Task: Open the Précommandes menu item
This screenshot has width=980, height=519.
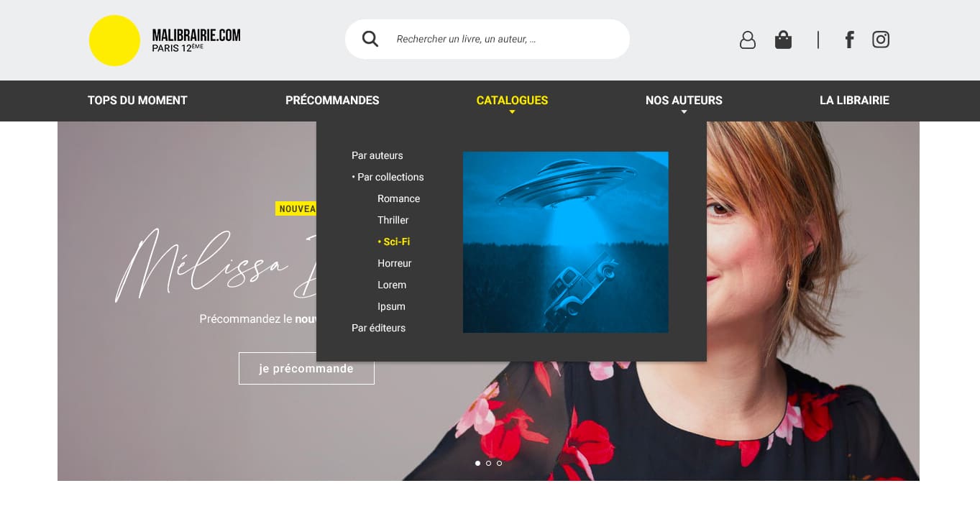Action: pos(332,101)
